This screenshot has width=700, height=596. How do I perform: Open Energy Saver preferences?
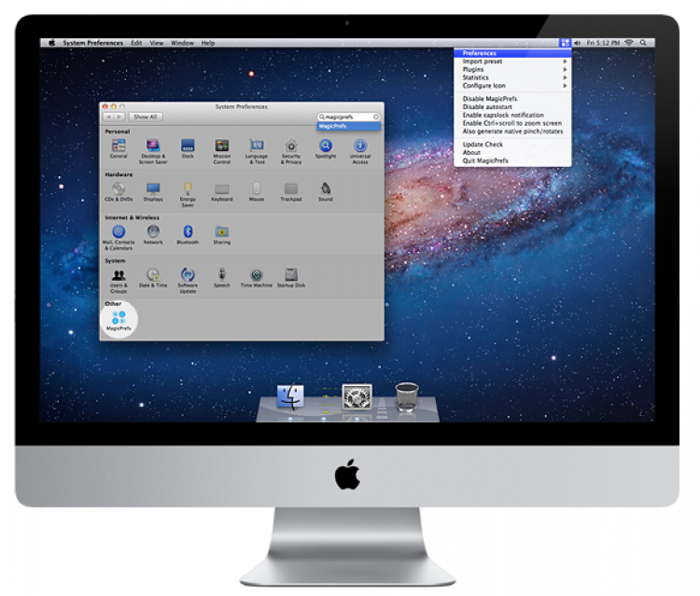click(188, 195)
